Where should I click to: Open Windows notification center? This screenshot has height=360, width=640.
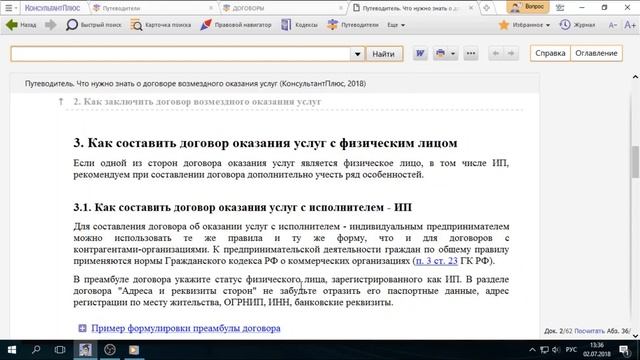pyautogui.click(x=624, y=350)
